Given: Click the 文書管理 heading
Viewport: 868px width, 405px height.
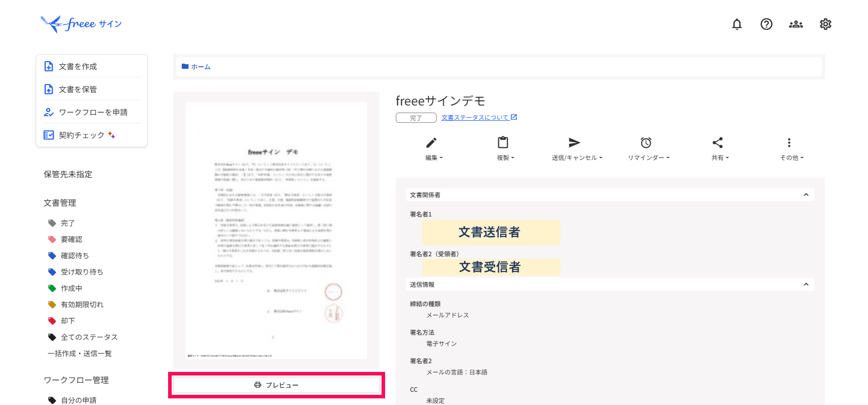Looking at the screenshot, I should (60, 203).
